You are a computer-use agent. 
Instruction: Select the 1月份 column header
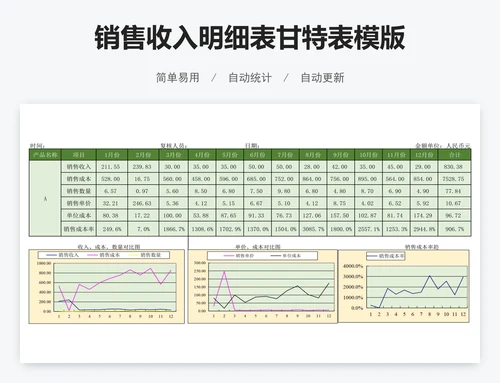(112, 155)
